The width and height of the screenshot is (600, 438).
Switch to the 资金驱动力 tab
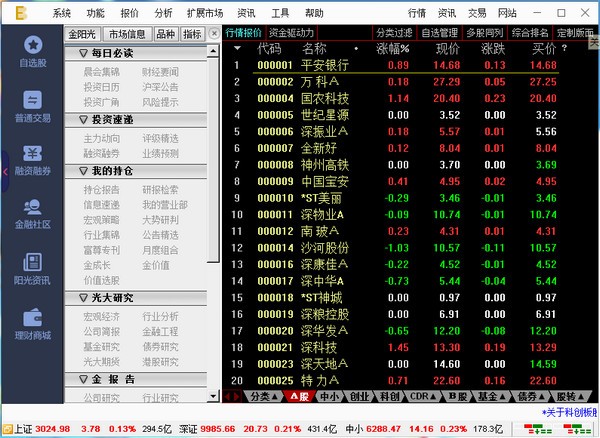click(290, 33)
